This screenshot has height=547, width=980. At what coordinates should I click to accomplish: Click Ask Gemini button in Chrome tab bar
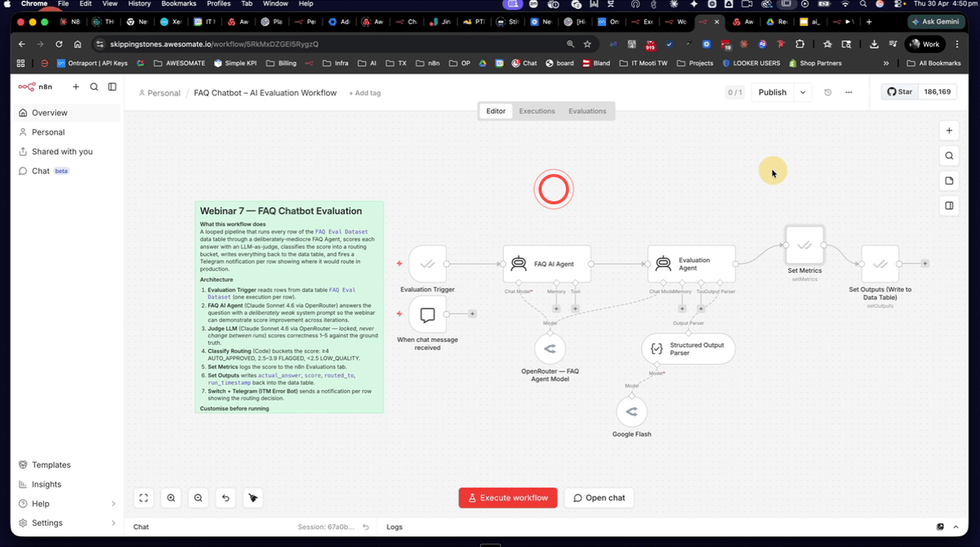pyautogui.click(x=937, y=22)
